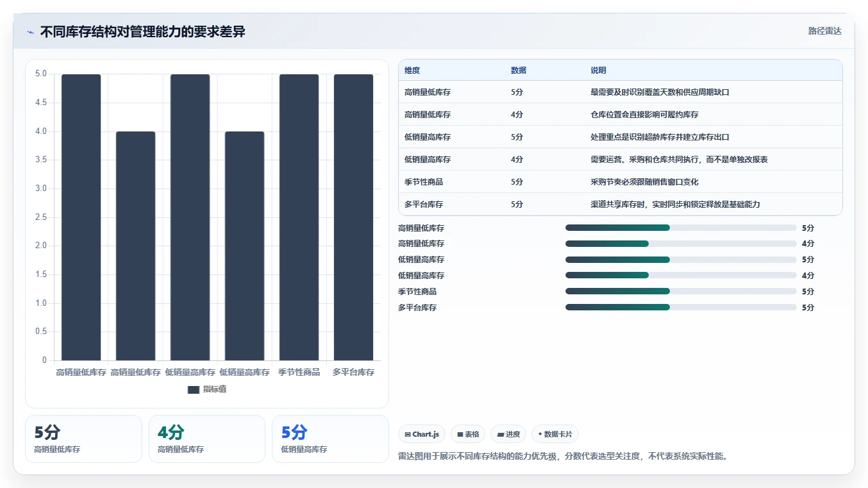Select the 数据卡片 chip

555,434
